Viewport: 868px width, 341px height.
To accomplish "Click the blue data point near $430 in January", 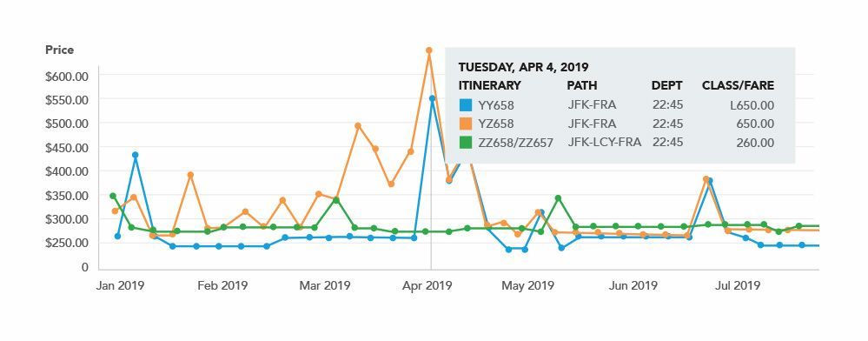I will 135,155.
